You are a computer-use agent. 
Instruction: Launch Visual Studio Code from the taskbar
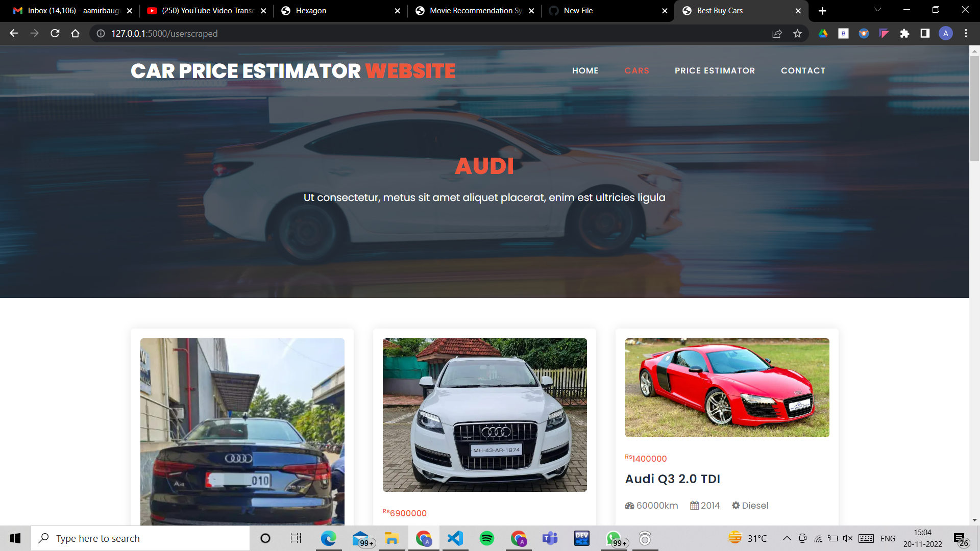[x=455, y=538]
